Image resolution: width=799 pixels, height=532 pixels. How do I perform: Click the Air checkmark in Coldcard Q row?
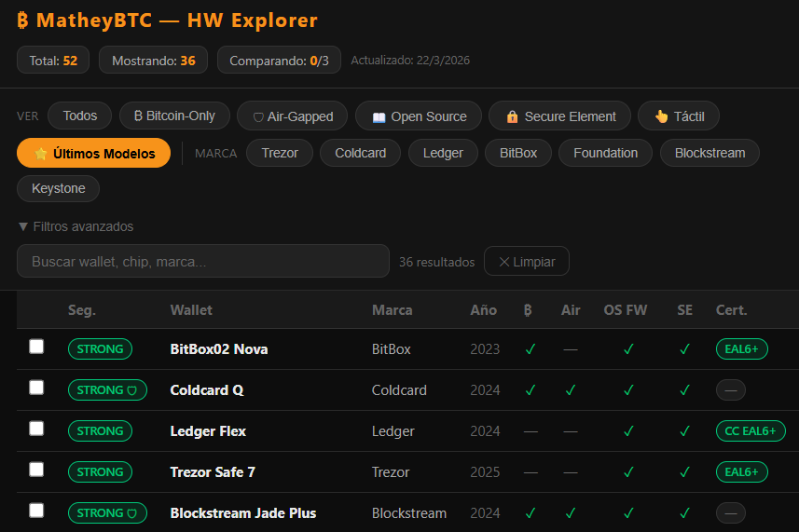tap(571, 390)
